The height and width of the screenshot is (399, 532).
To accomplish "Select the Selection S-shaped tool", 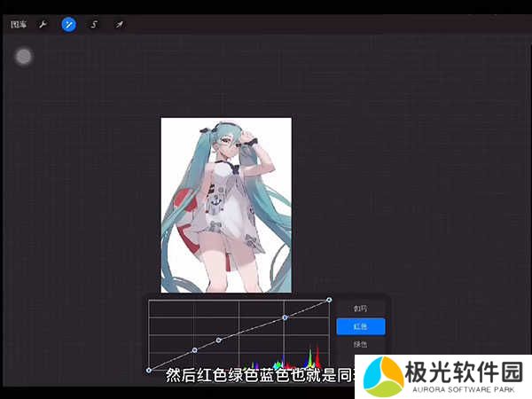I will pos(94,25).
